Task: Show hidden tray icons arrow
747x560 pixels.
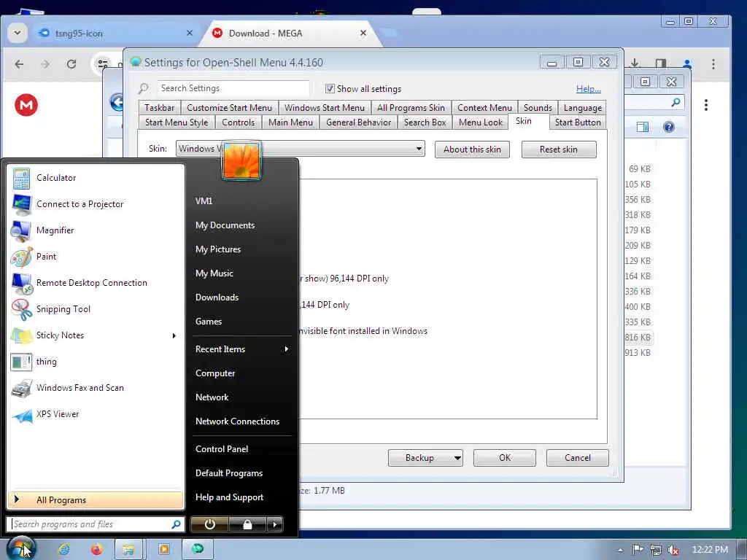Action: [620, 550]
